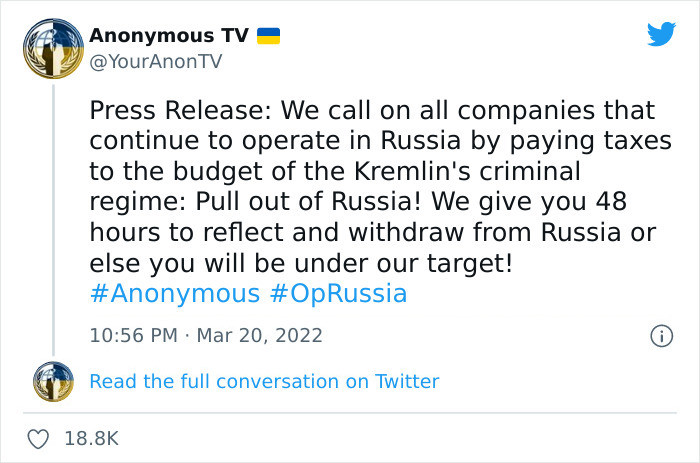Like the tweet with the heart icon
Viewport: 700px width, 463px height.
point(38,439)
